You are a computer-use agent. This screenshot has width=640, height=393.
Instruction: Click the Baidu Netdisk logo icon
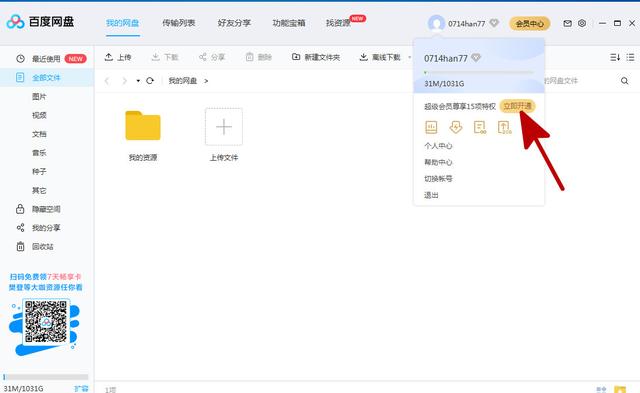coord(16,22)
